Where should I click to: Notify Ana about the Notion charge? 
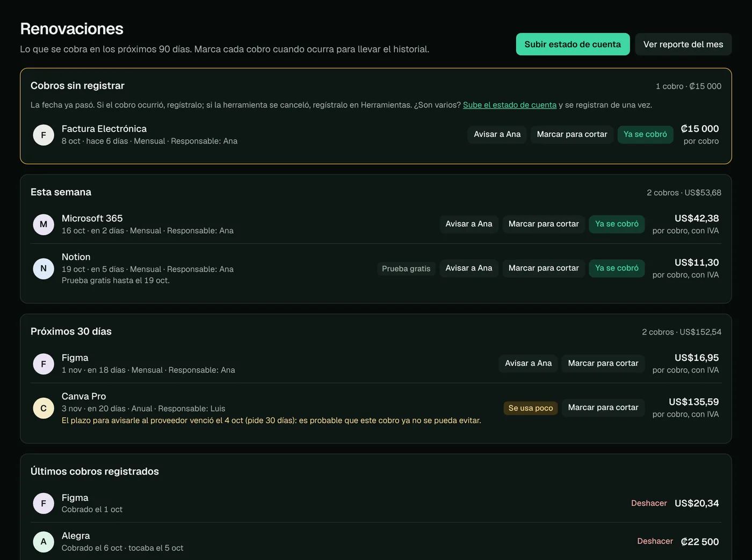[468, 268]
